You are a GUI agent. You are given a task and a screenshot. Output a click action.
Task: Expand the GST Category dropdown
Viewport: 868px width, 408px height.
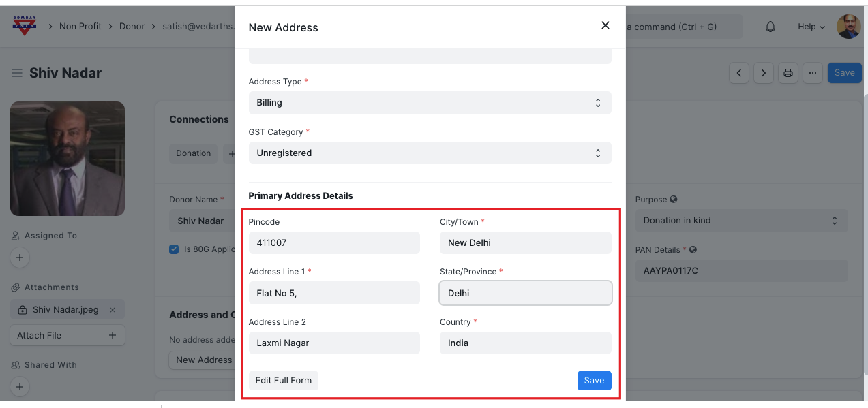click(430, 153)
